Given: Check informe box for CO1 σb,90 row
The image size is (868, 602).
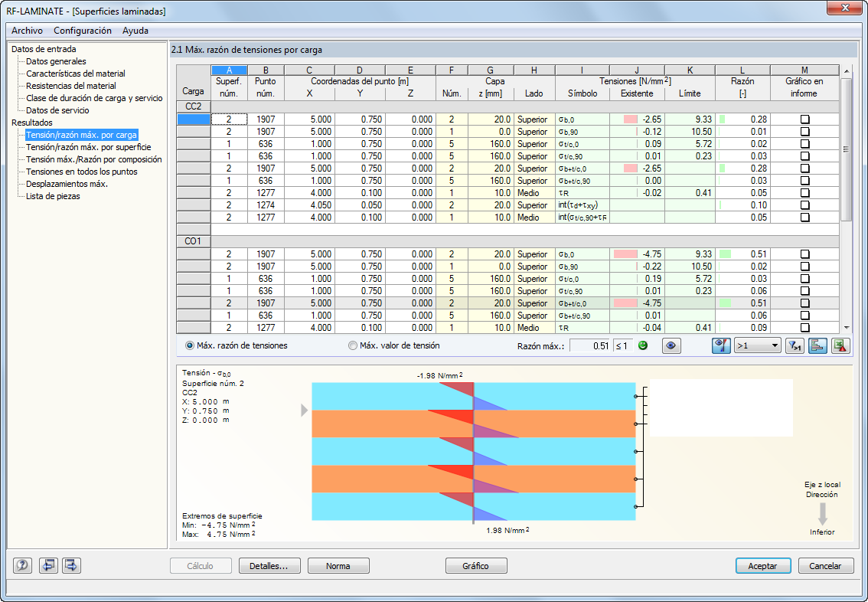Looking at the screenshot, I should coord(805,267).
